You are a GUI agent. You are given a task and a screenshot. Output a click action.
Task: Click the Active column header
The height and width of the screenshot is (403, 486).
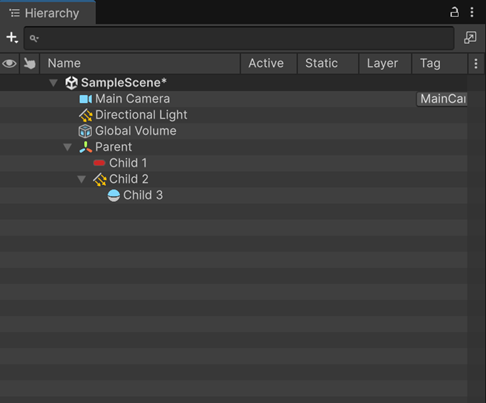tap(269, 63)
